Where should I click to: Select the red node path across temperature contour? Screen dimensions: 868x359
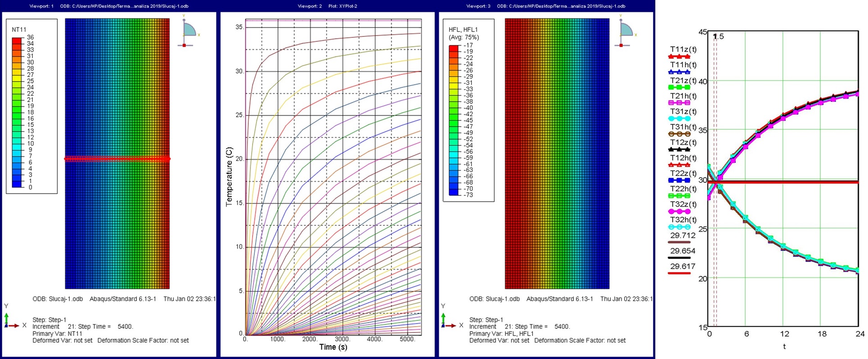tap(117, 159)
